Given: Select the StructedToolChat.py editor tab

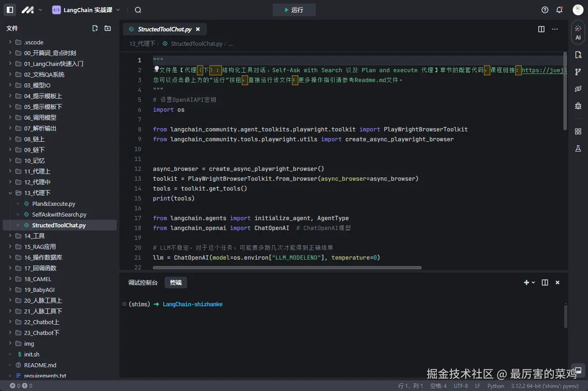Looking at the screenshot, I should point(164,29).
